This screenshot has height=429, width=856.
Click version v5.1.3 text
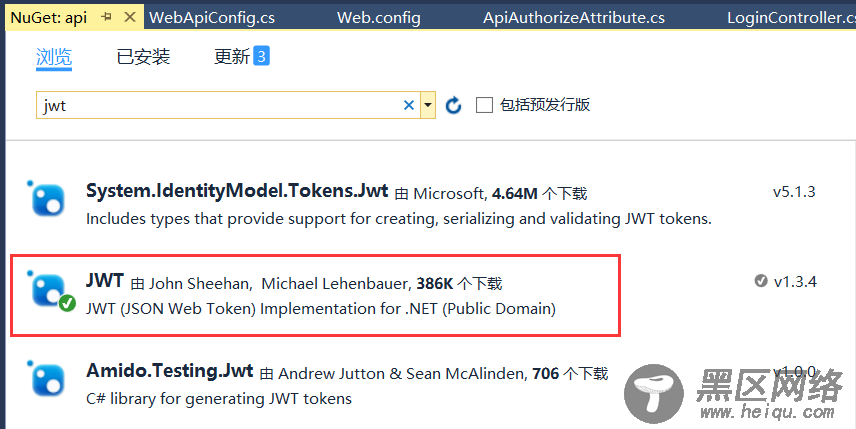coord(794,192)
